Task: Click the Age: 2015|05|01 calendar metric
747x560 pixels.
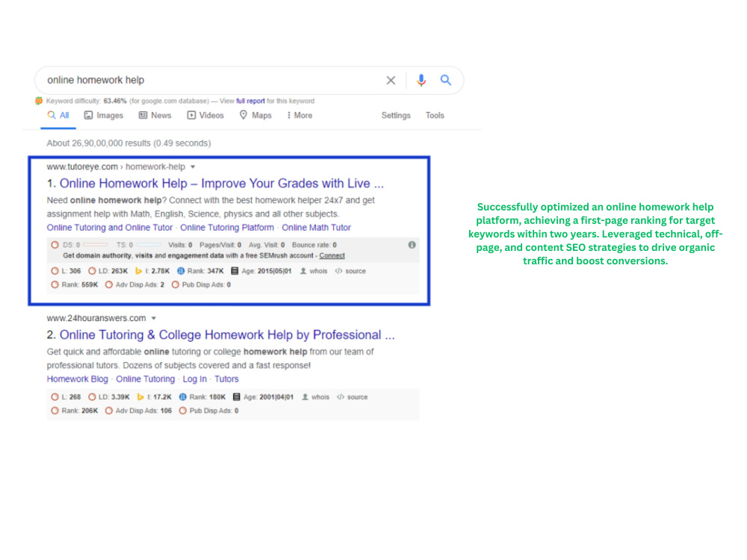Action: click(261, 271)
